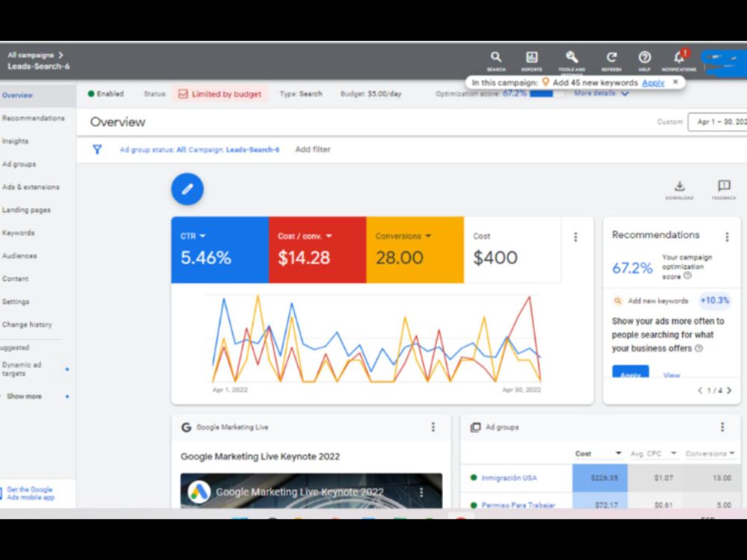Click the Enabled campaign status indicator
The height and width of the screenshot is (560, 747).
pyautogui.click(x=106, y=94)
